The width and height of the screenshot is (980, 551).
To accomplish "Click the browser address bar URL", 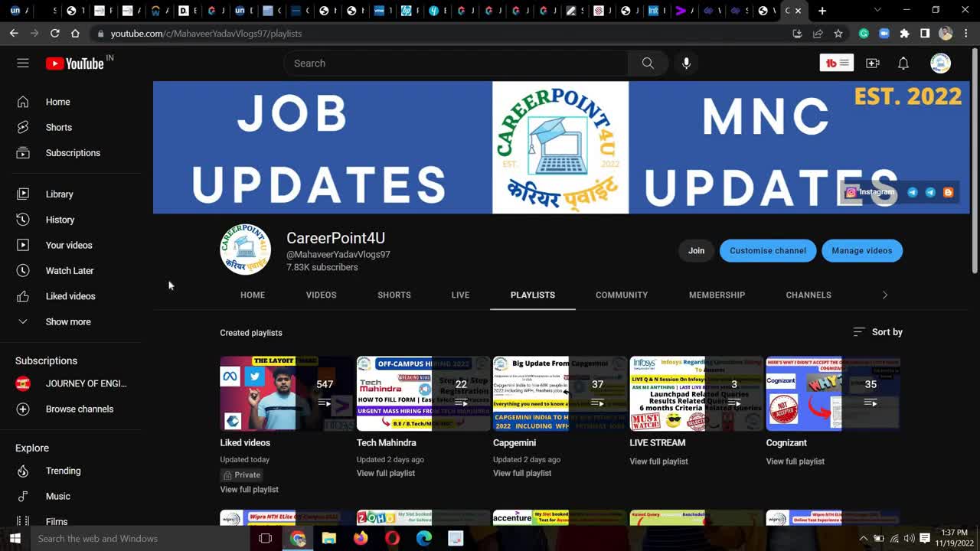I will pos(206,34).
